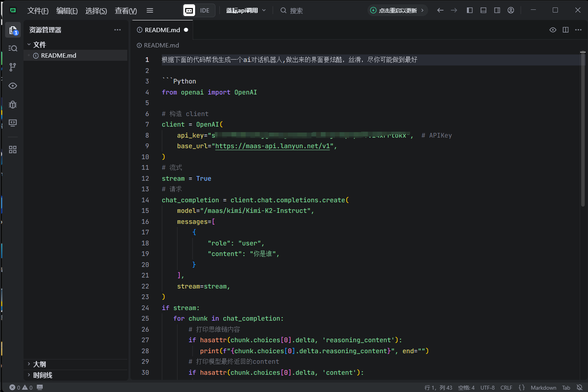Click the chat mode icon beside IDE
The image size is (588, 392).
click(189, 11)
